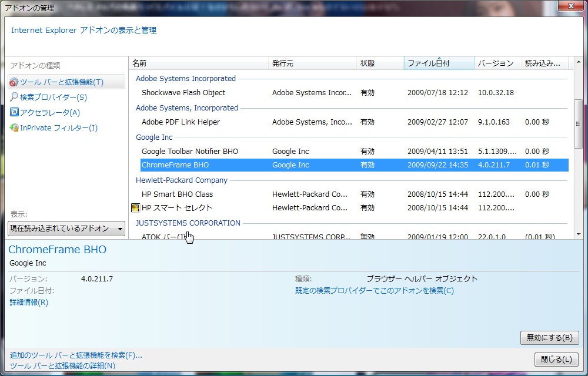Collapse the Hewlett-Packard Company group
The image size is (588, 376).
(182, 180)
